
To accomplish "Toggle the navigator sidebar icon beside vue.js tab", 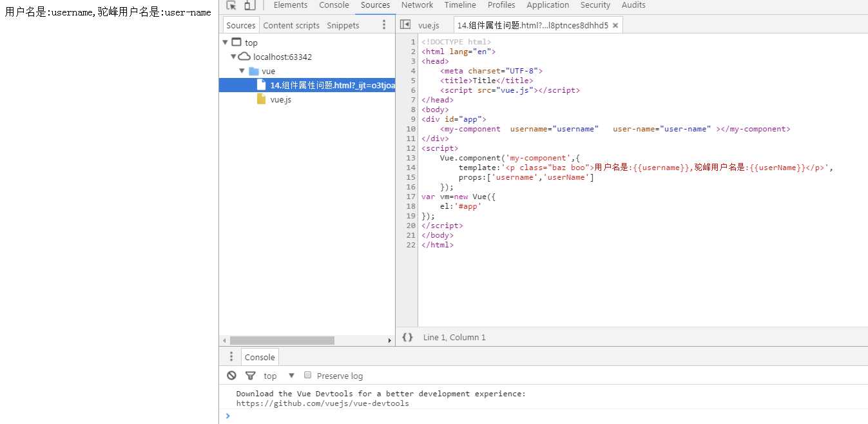I will pos(405,24).
